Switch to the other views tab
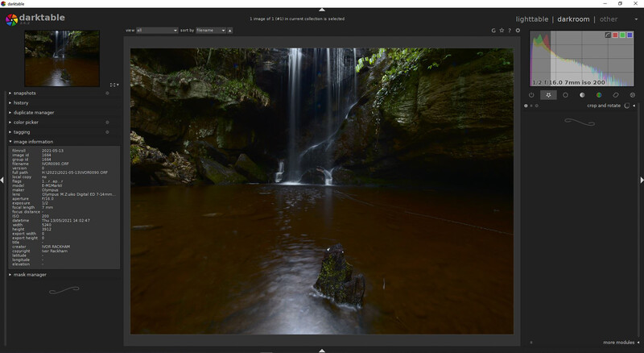Viewport: 644px width, 353px height. coord(609,19)
